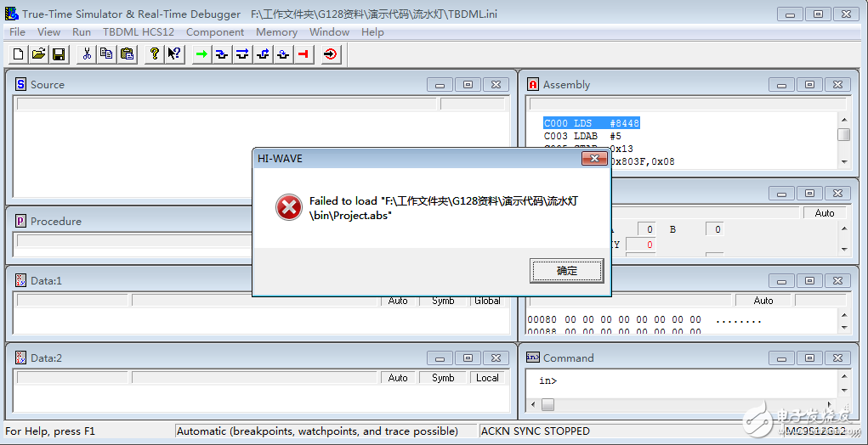Open the File menu
The width and height of the screenshot is (868, 445).
[x=18, y=32]
